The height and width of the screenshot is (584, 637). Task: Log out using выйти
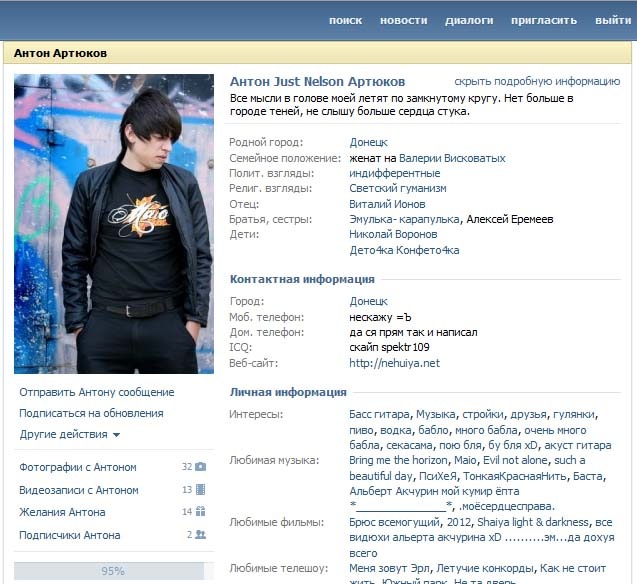coord(613,20)
